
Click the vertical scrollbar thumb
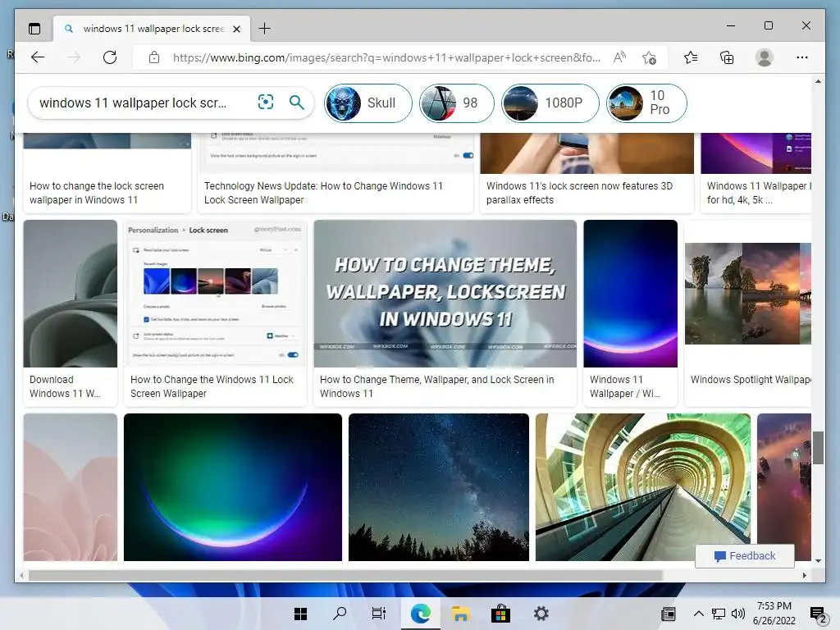[818, 448]
